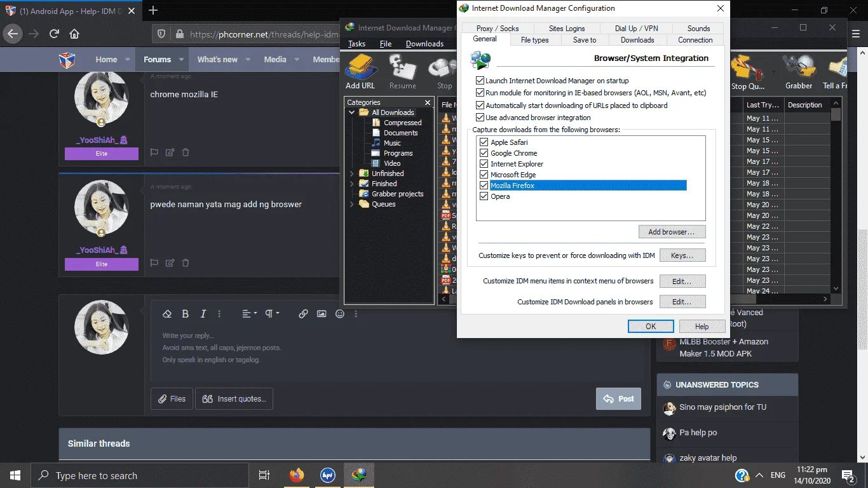Expand Queues category in IDM
This screenshot has height=488, width=868.
click(351, 204)
